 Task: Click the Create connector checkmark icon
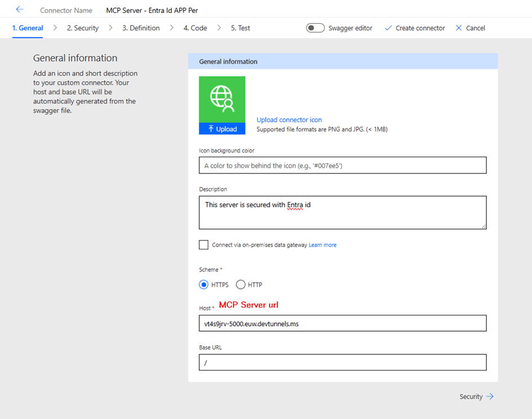click(388, 28)
